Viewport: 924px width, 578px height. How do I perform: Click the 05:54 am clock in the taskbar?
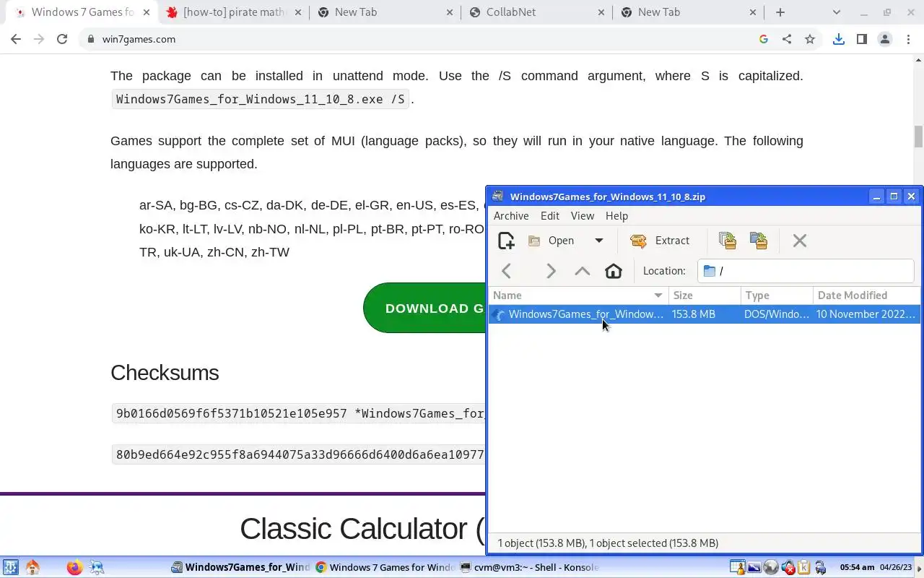857,568
